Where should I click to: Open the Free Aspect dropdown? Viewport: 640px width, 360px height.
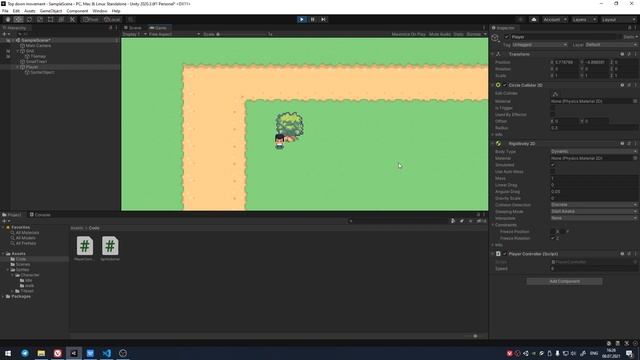tap(174, 34)
